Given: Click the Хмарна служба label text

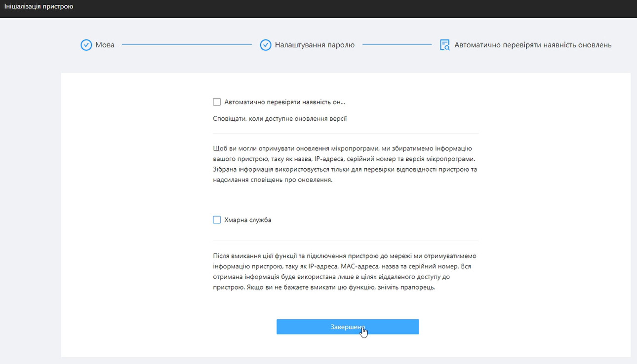Looking at the screenshot, I should 248,220.
